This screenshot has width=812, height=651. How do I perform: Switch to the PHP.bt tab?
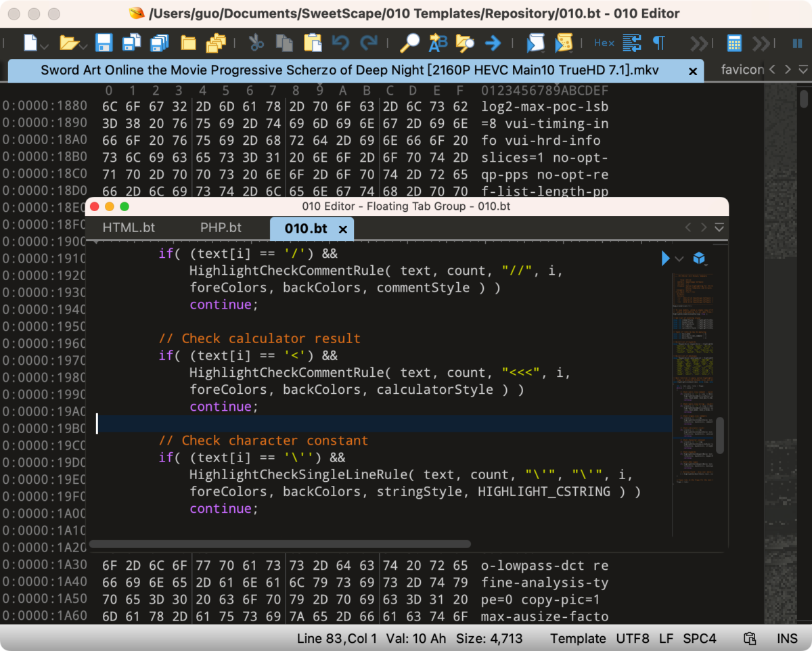click(221, 228)
